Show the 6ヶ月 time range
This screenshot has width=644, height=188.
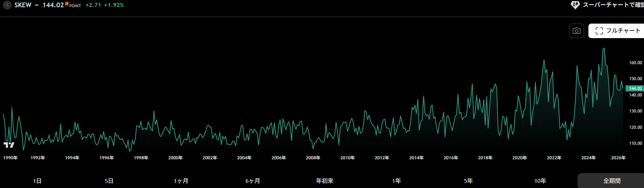253,181
